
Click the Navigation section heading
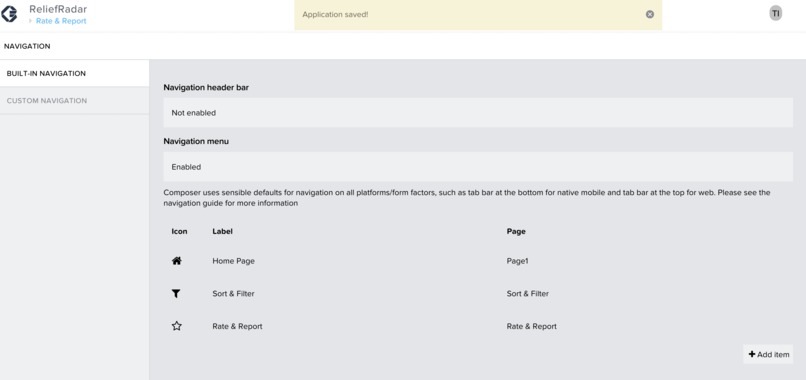(27, 46)
